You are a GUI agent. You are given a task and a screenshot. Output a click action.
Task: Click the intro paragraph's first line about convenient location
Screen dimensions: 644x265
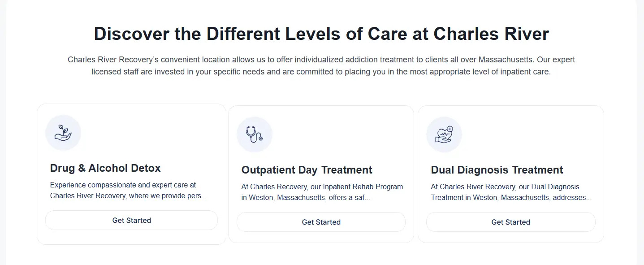pos(321,60)
